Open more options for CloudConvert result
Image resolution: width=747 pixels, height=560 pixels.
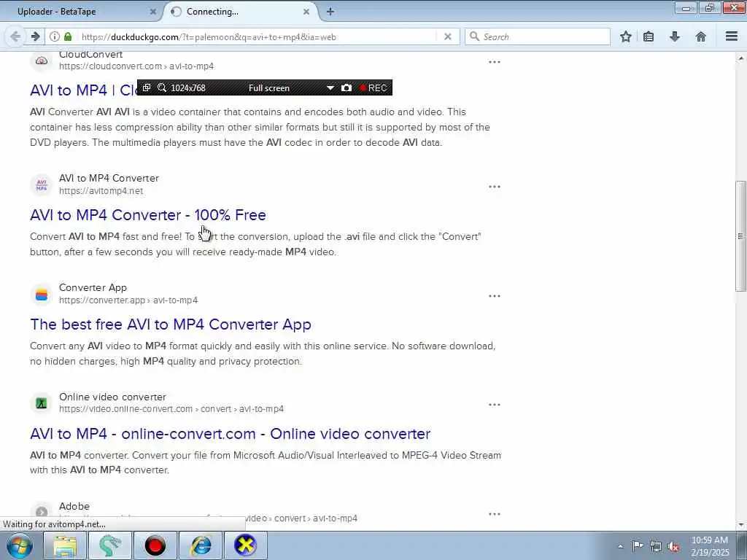pyautogui.click(x=495, y=62)
